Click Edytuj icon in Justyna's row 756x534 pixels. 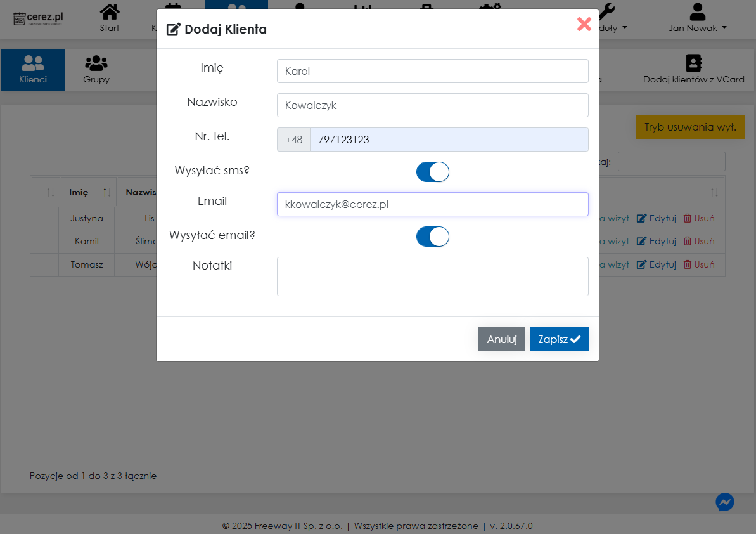coord(641,218)
